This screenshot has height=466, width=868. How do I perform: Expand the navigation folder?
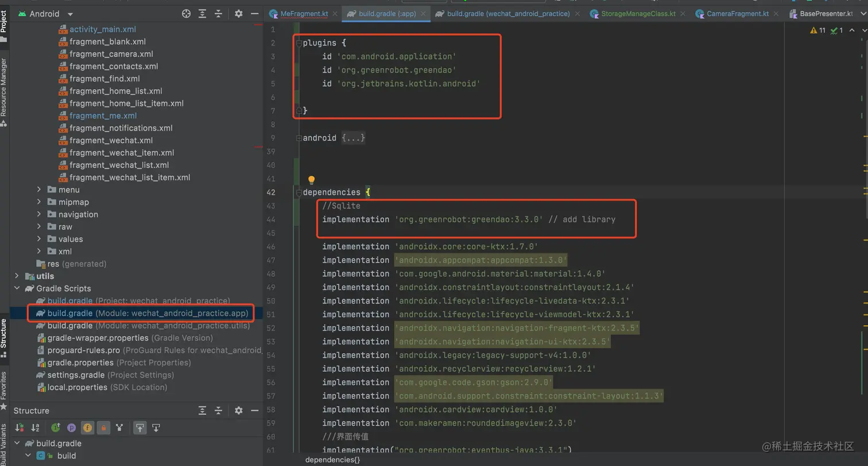point(39,214)
